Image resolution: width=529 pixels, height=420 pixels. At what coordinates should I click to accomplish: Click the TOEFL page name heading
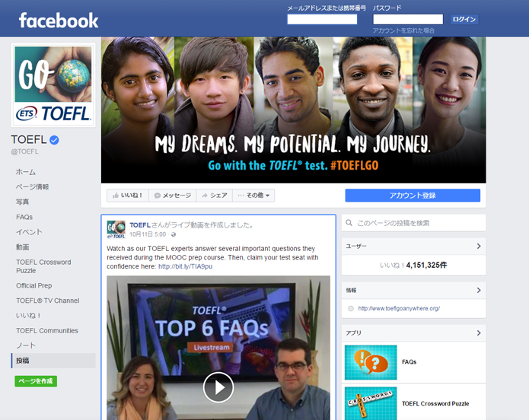tap(29, 140)
